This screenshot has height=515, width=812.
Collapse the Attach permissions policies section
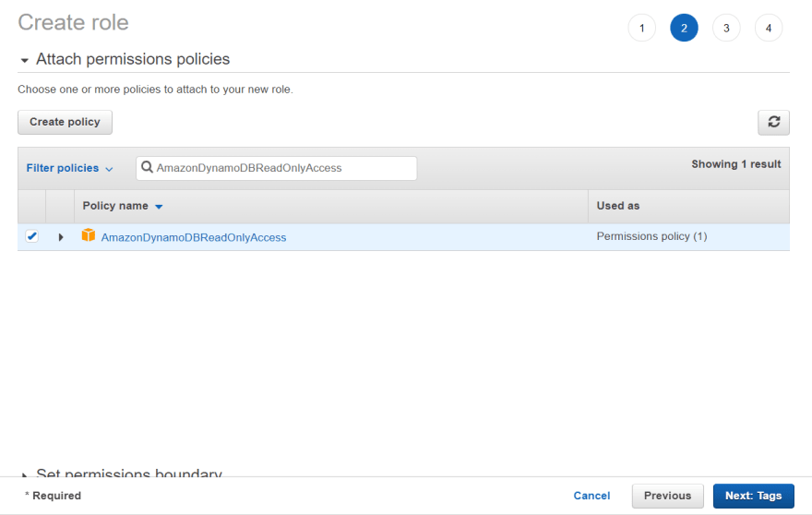24,60
